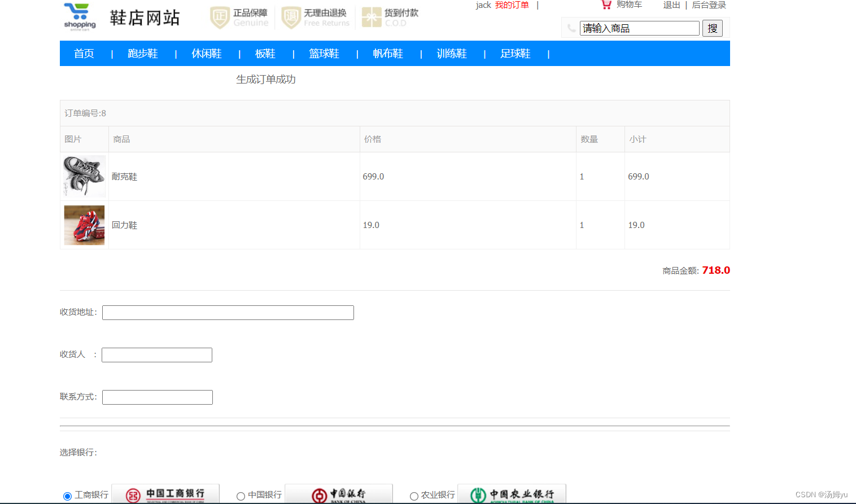Go to 首页 in the navigation bar
The width and height of the screenshot is (856, 504).
(x=84, y=53)
